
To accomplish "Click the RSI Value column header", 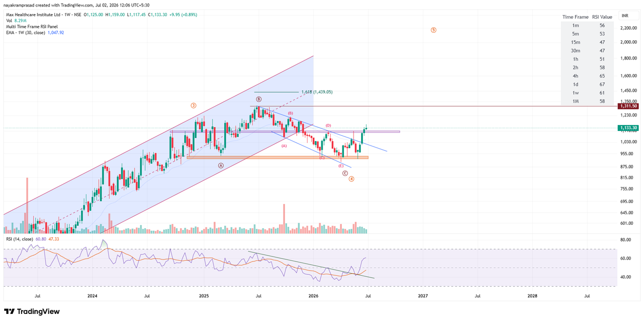I will click(x=602, y=17).
